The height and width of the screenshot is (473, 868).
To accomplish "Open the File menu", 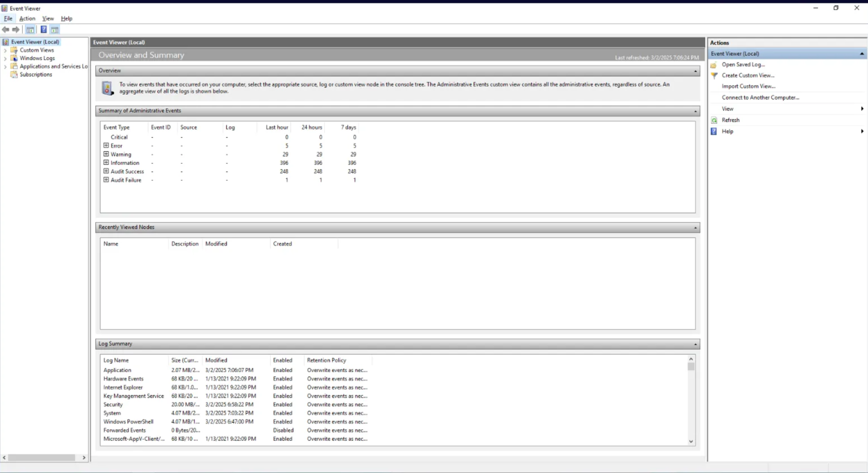I will [8, 19].
